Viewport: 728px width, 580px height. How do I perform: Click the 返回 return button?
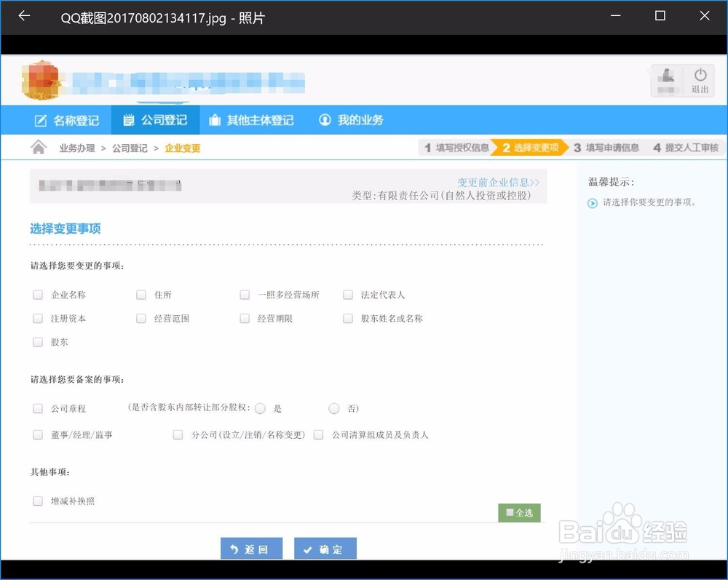(x=250, y=550)
